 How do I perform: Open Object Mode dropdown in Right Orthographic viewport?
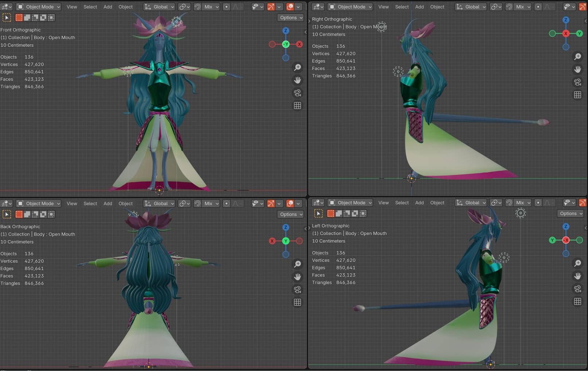pos(350,7)
